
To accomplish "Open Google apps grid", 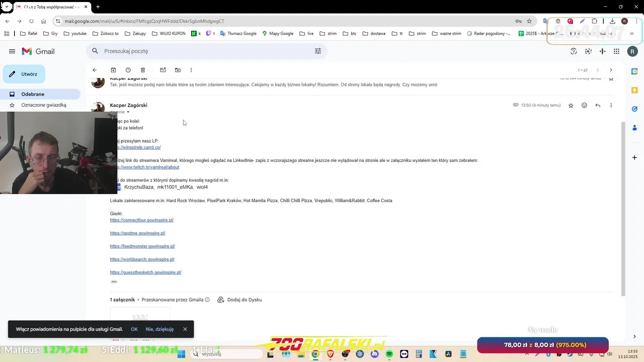I will (x=616, y=51).
